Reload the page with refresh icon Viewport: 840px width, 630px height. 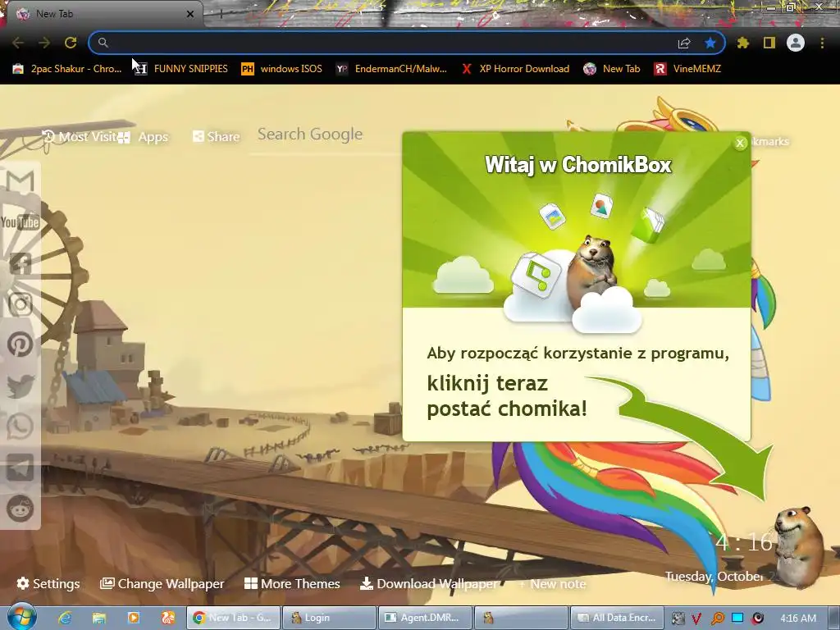[x=71, y=43]
